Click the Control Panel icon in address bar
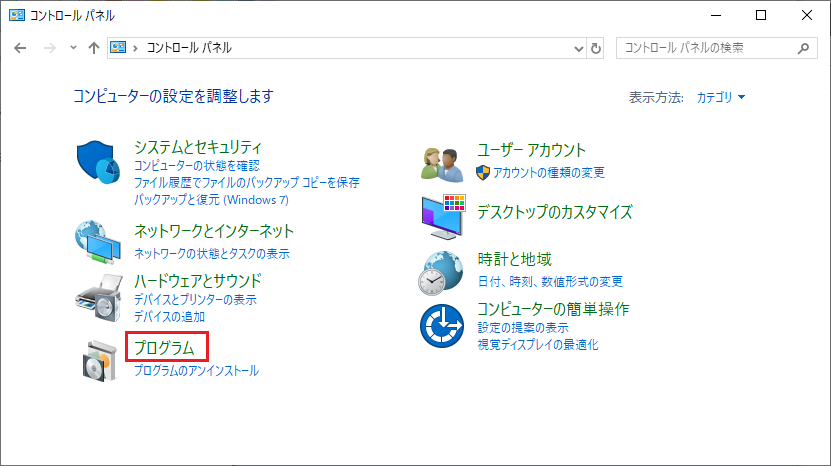 (118, 48)
